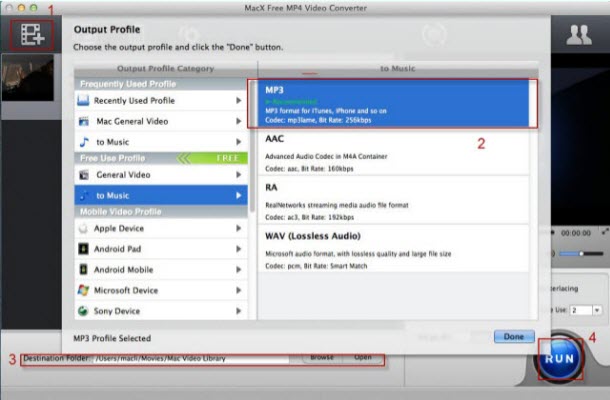Click the category list scrollbar
The height and width of the screenshot is (400, 610).
252,148
